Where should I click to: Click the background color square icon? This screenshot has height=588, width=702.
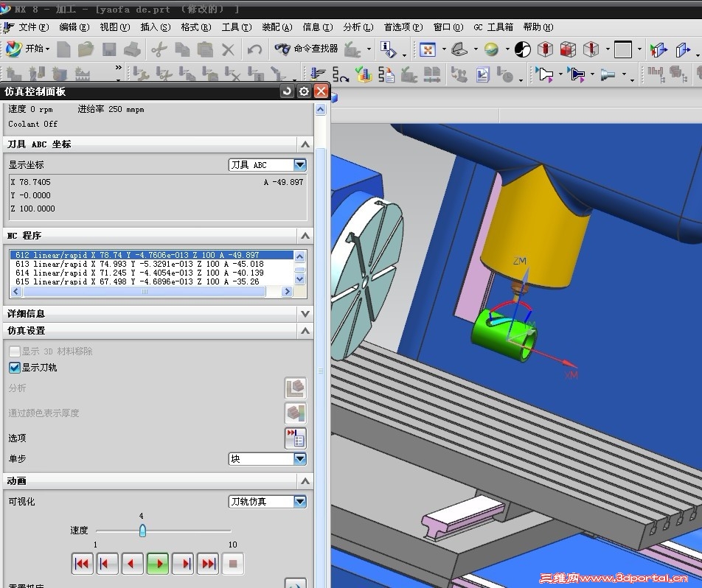623,49
